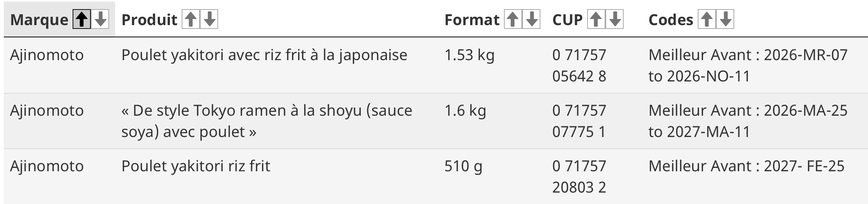Click the Marque column header label
The width and height of the screenshot is (868, 204).
(39, 20)
